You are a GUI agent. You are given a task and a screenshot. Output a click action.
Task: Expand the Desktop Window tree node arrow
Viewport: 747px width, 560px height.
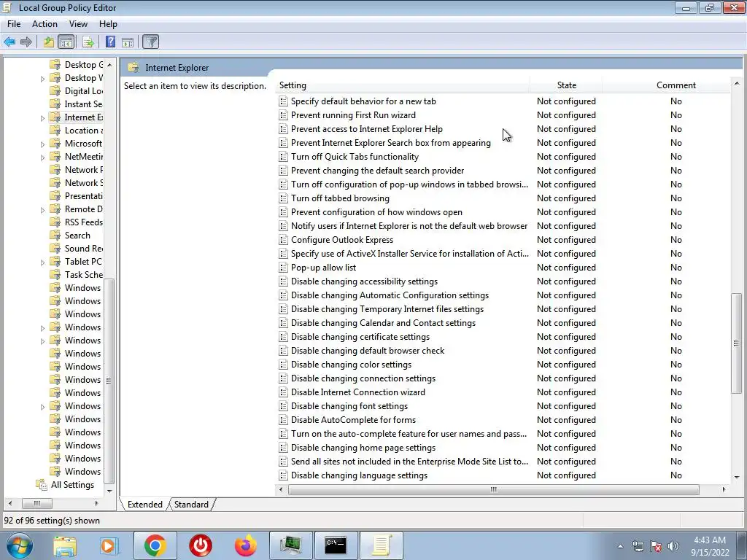click(42, 79)
